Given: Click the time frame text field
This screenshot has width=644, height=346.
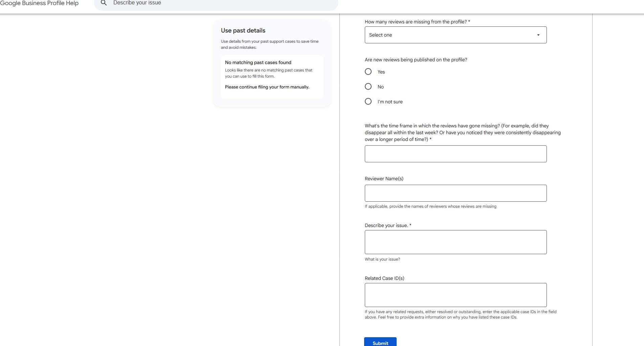Looking at the screenshot, I should tap(456, 154).
